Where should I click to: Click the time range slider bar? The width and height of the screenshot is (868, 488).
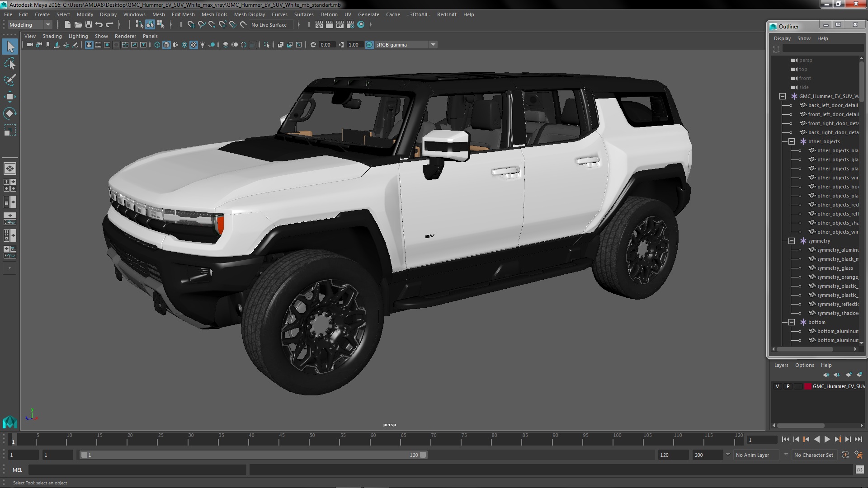point(253,455)
